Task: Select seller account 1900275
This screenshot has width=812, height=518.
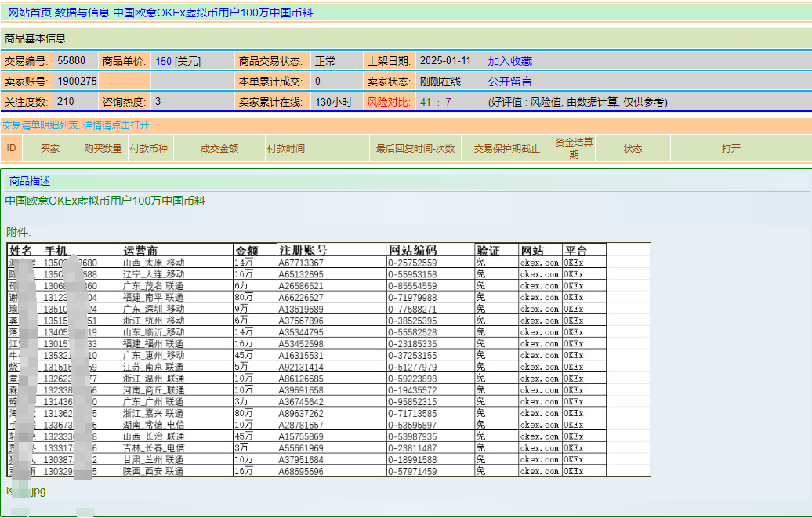Action: click(x=77, y=81)
